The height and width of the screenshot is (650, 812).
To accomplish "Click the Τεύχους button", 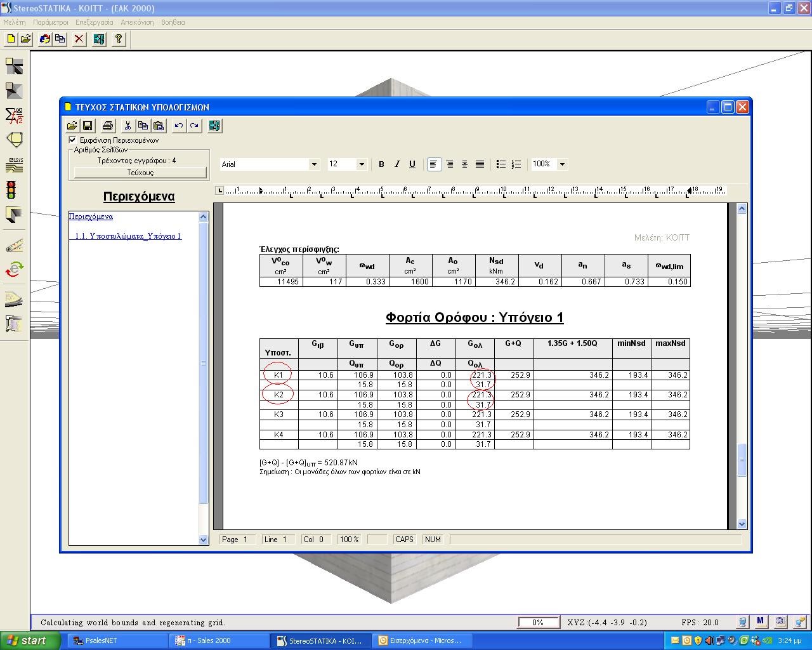I will click(140, 173).
